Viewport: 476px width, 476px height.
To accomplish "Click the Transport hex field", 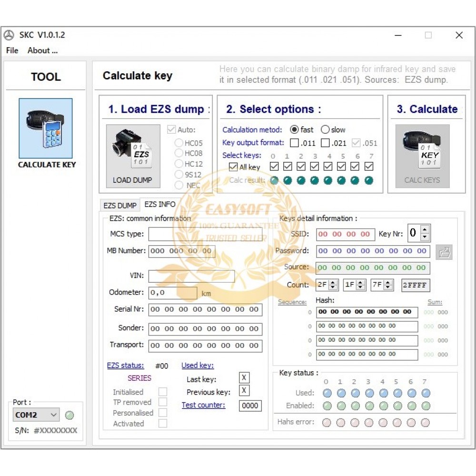I will 205,346.
